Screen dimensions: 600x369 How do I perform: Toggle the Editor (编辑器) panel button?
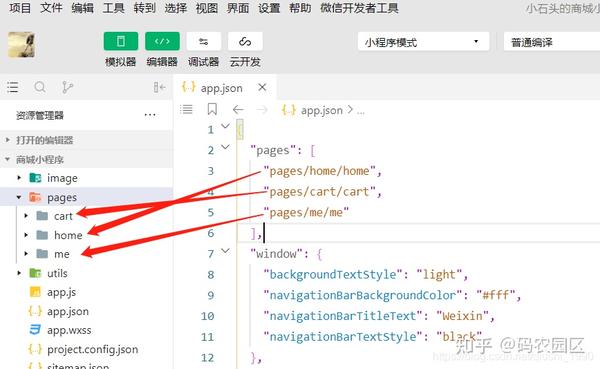tap(162, 41)
